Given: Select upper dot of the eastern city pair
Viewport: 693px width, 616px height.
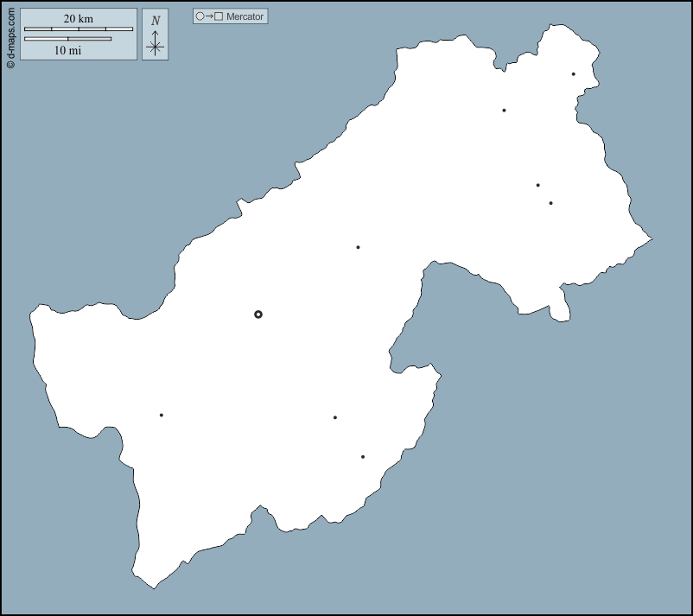Looking at the screenshot, I should point(537,185).
